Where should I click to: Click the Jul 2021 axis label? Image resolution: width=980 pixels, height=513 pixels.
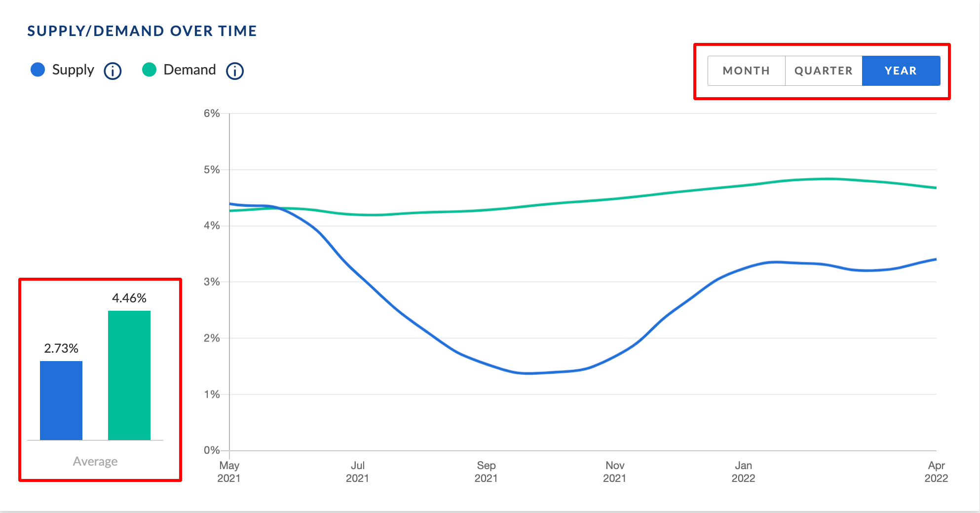point(357,472)
